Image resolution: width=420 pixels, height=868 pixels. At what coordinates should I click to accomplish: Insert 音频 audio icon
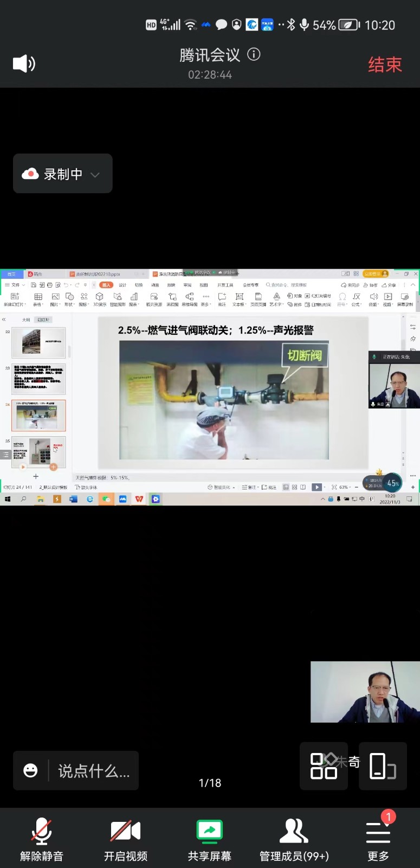click(x=373, y=299)
